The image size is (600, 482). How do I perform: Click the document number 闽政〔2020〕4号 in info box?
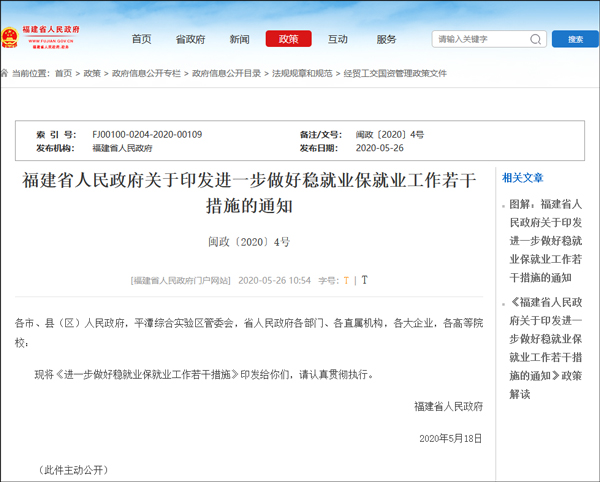click(x=390, y=135)
